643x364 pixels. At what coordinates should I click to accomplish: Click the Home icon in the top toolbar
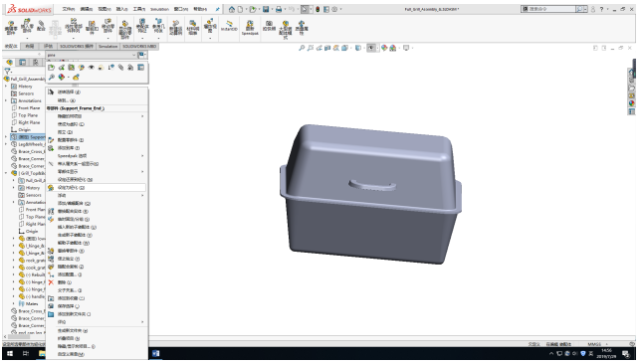click(x=232, y=9)
